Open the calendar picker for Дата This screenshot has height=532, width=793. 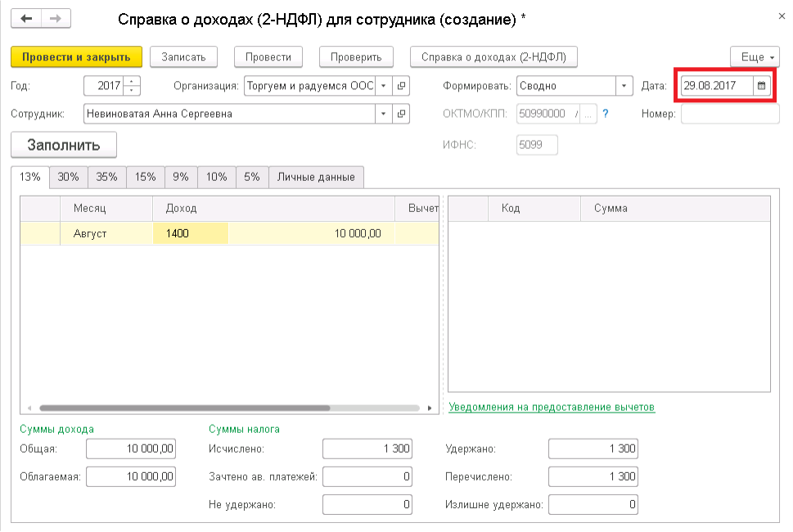click(761, 85)
